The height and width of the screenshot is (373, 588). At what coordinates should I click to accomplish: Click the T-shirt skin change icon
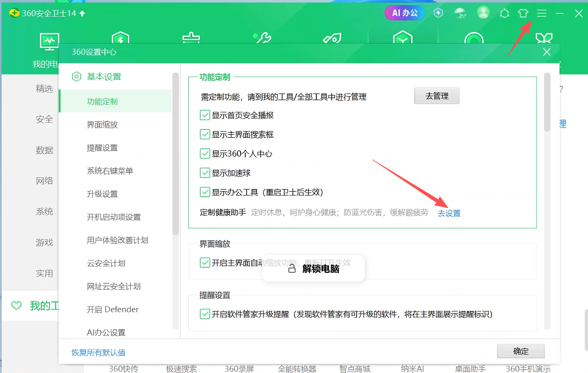(523, 14)
